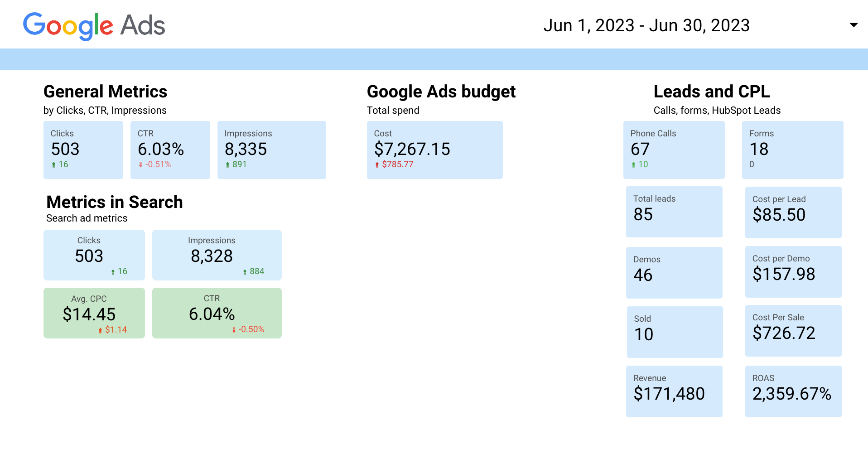Click the green arrow beside Impressions 891
Image resolution: width=868 pixels, height=454 pixels.
[x=228, y=164]
